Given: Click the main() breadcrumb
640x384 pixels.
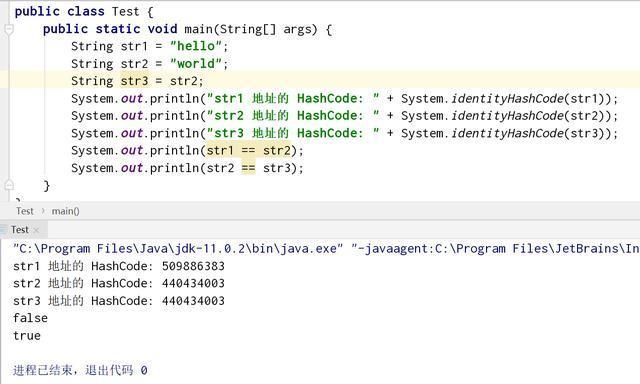Looking at the screenshot, I should (x=65, y=211).
